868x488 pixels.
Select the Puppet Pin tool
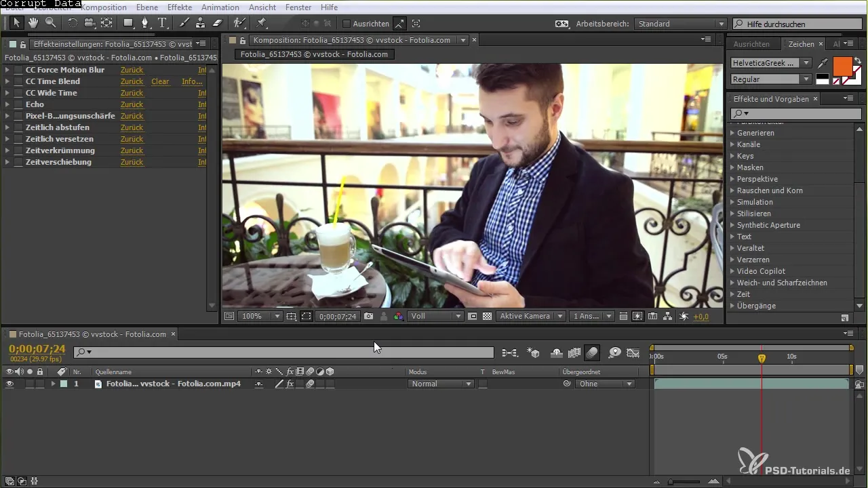pyautogui.click(x=262, y=23)
